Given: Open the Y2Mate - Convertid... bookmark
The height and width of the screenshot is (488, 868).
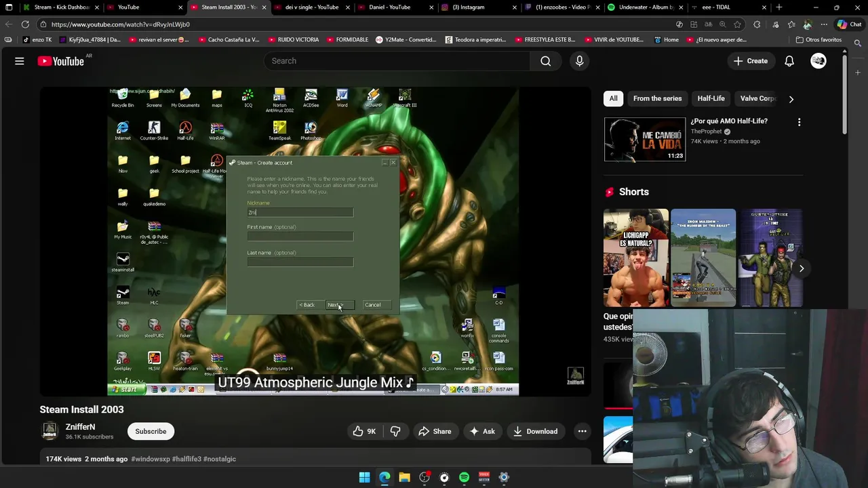Looking at the screenshot, I should point(406,40).
